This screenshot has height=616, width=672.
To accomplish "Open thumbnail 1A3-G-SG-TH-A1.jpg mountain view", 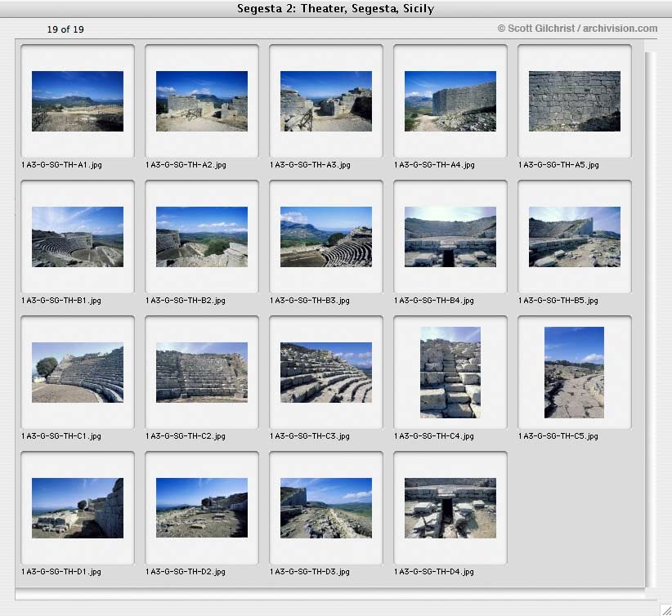I will (x=78, y=101).
